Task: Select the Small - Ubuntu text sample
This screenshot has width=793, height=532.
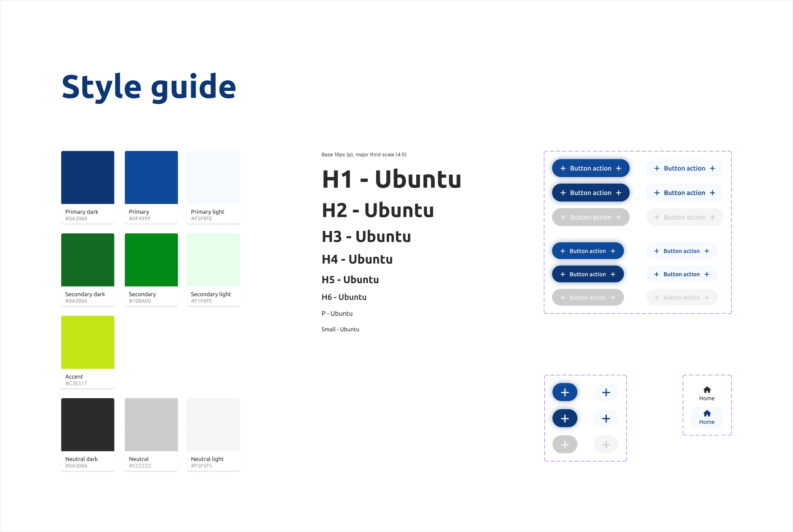Action: tap(340, 329)
